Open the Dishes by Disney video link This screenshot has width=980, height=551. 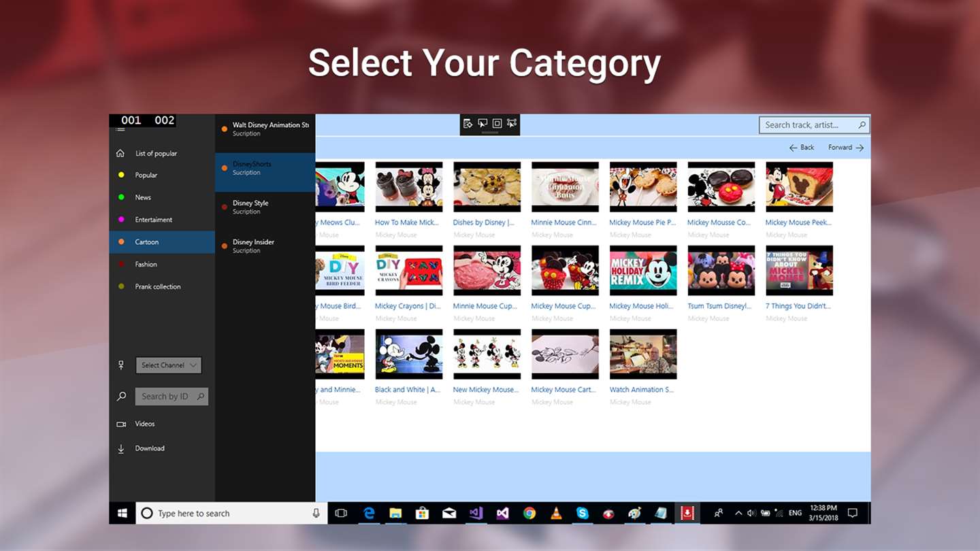pos(483,222)
